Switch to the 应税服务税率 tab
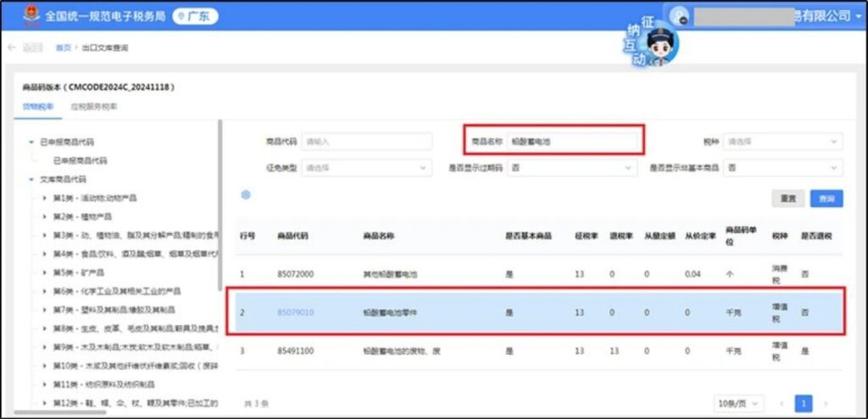 (x=94, y=107)
